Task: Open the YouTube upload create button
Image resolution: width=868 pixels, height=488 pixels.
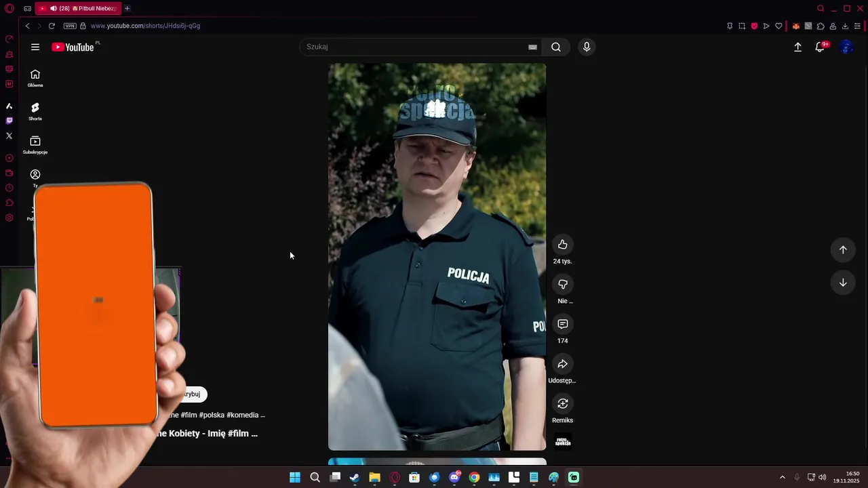Action: (x=797, y=47)
